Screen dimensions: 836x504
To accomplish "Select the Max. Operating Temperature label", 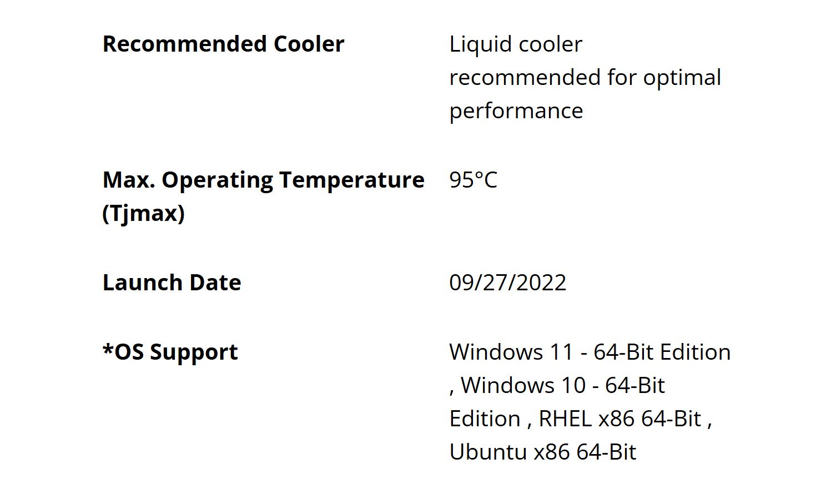I will (x=263, y=180).
